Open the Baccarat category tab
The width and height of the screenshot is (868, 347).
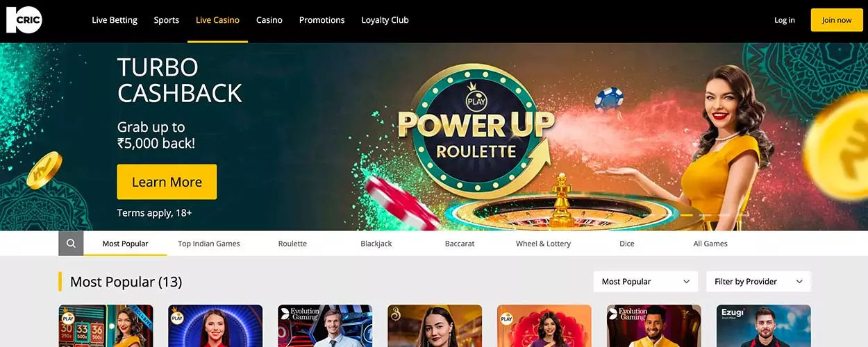click(x=460, y=244)
